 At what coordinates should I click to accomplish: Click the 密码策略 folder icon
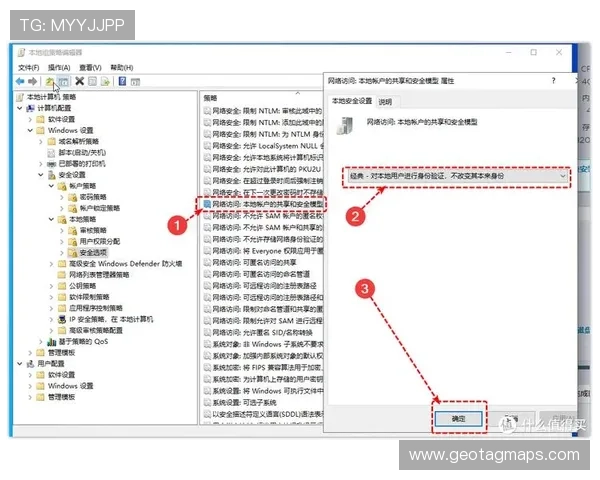(72, 198)
